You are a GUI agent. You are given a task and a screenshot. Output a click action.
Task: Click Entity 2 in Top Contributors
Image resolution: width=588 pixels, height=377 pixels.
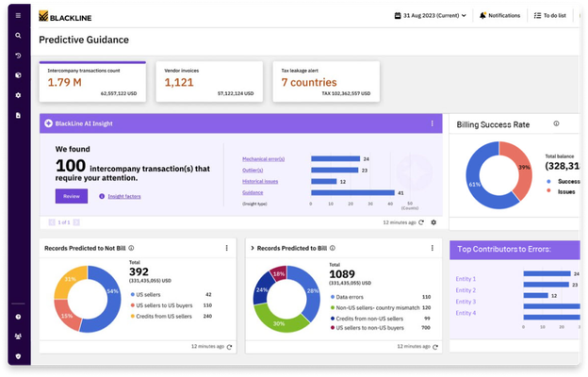click(465, 290)
